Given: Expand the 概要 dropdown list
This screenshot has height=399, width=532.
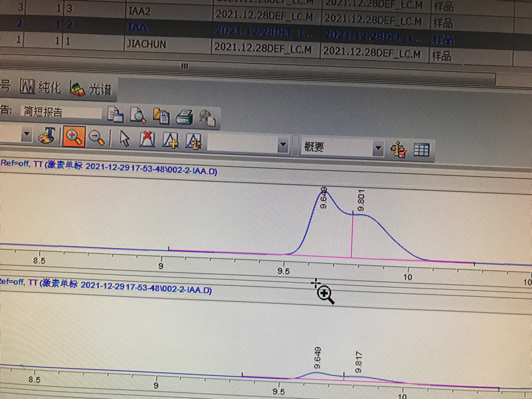Looking at the screenshot, I should coord(378,149).
